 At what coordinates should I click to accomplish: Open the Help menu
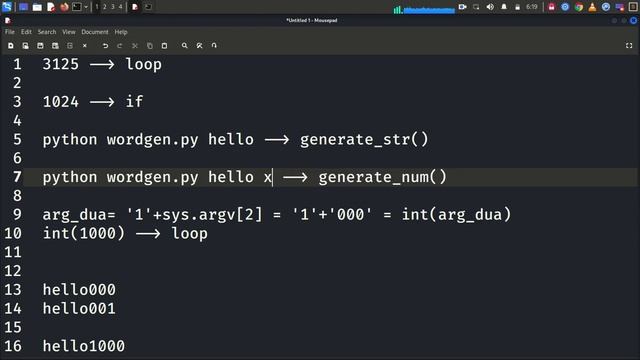coord(121,32)
